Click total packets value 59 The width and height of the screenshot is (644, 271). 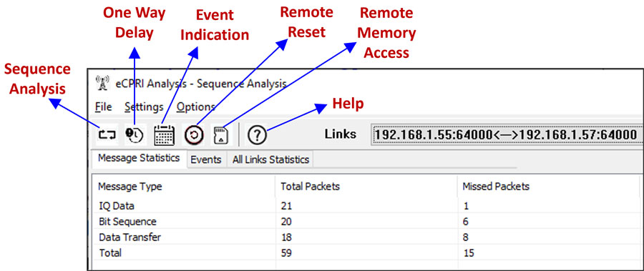click(286, 253)
